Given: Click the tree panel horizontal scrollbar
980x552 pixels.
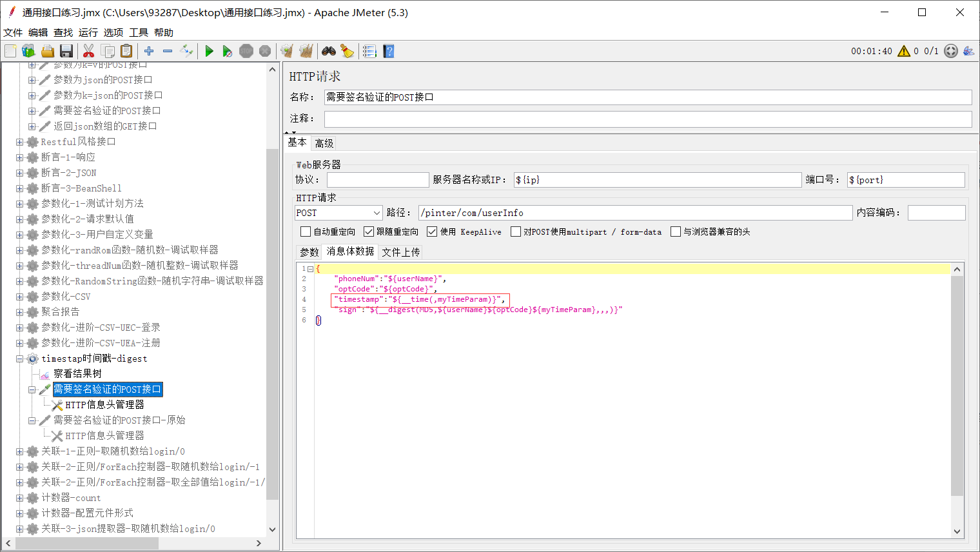Looking at the screenshot, I should (87, 544).
